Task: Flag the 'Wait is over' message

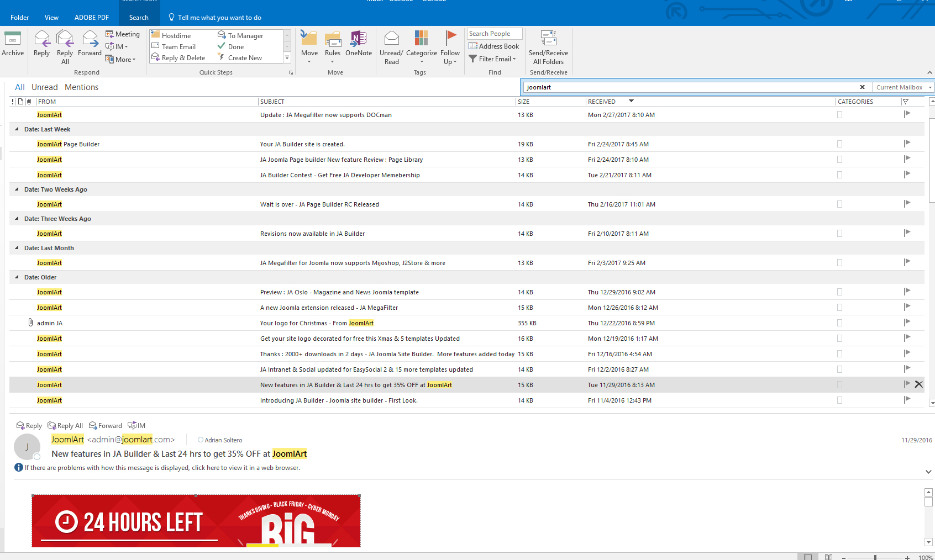Action: (907, 204)
